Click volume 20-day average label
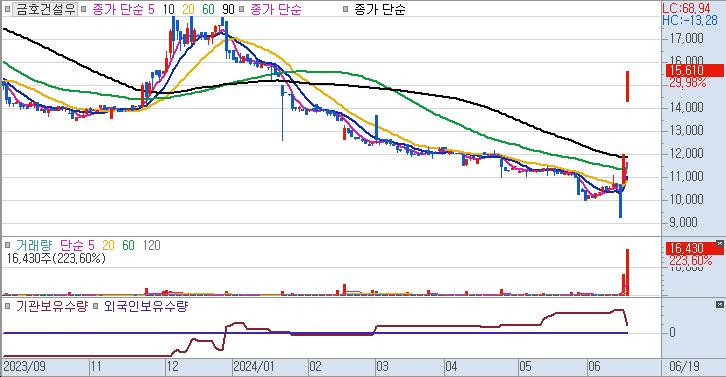The image size is (726, 377). tap(108, 245)
